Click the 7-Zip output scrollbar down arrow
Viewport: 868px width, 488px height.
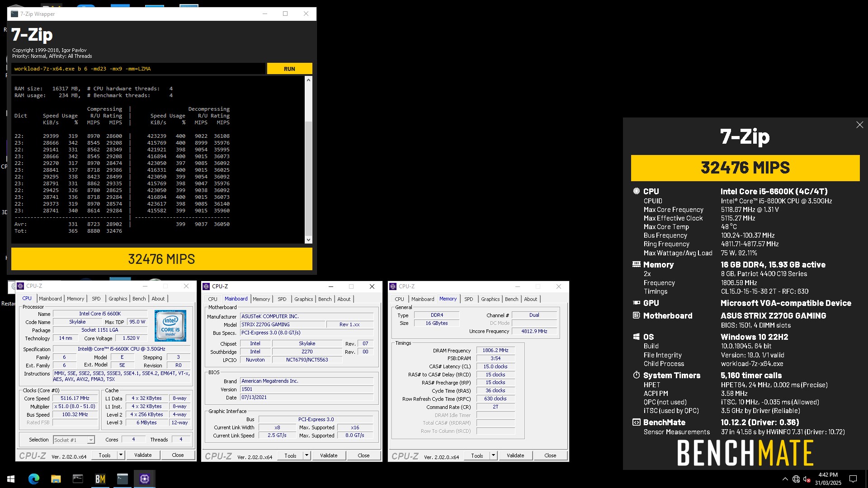[308, 240]
